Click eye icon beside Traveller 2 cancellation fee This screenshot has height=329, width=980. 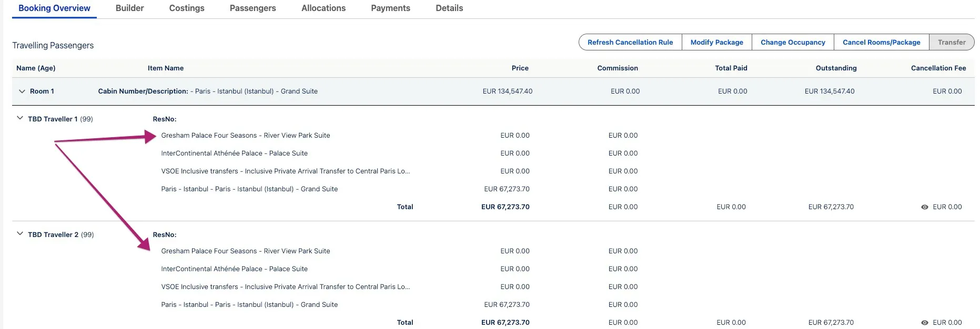[924, 323]
